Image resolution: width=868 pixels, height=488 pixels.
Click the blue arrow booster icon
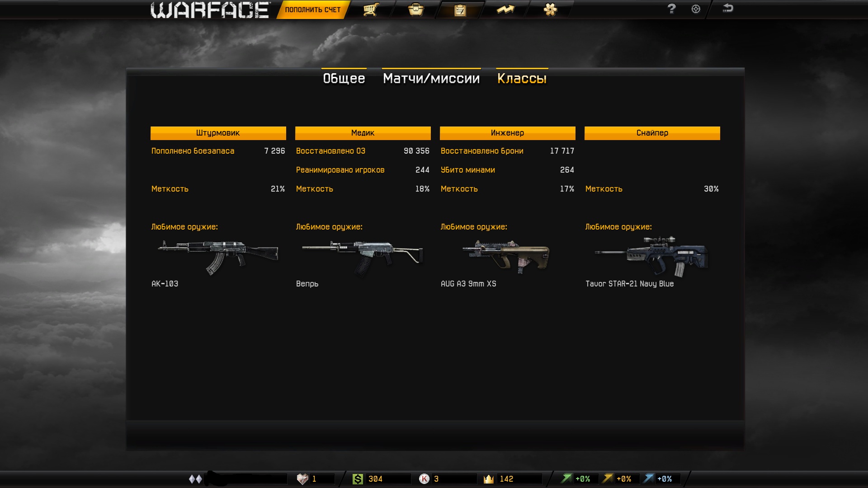[x=648, y=478]
